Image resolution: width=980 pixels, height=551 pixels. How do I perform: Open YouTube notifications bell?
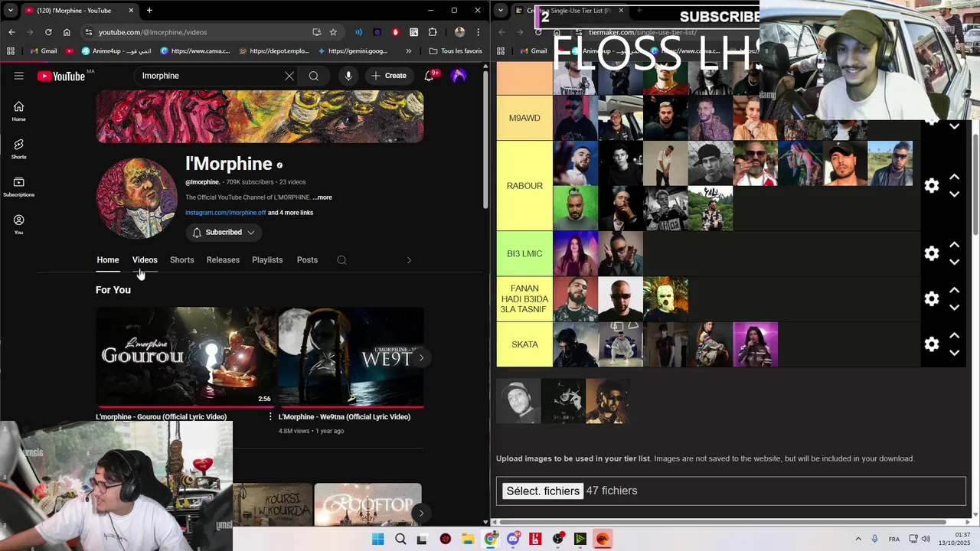point(430,76)
